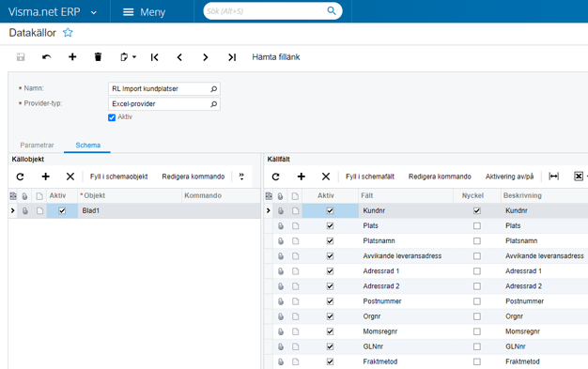Click the search magnifier icon
Screen dimensions: 588x369
click(x=332, y=11)
